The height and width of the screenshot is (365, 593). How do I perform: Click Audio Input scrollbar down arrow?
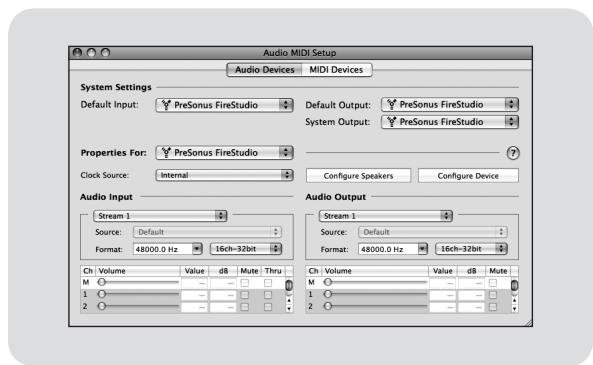289,309
